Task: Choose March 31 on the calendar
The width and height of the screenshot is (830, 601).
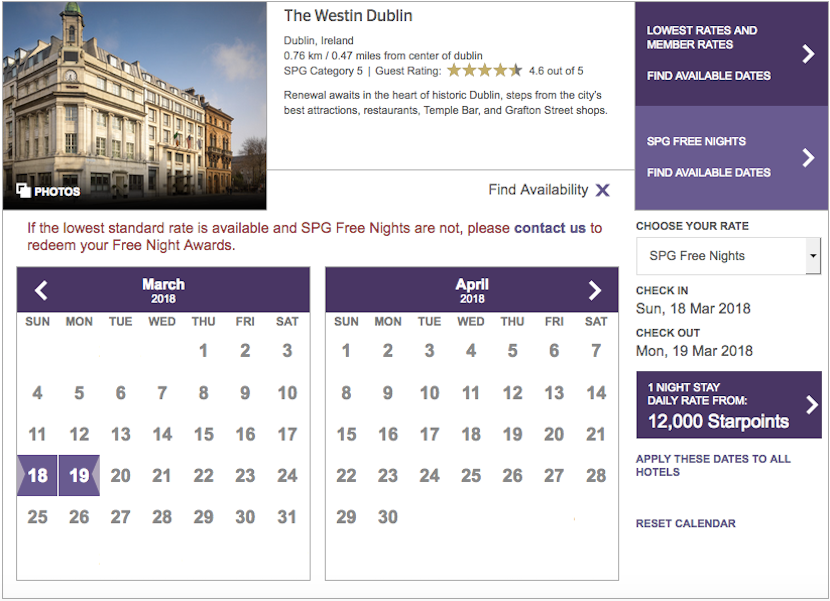Action: click(x=287, y=517)
